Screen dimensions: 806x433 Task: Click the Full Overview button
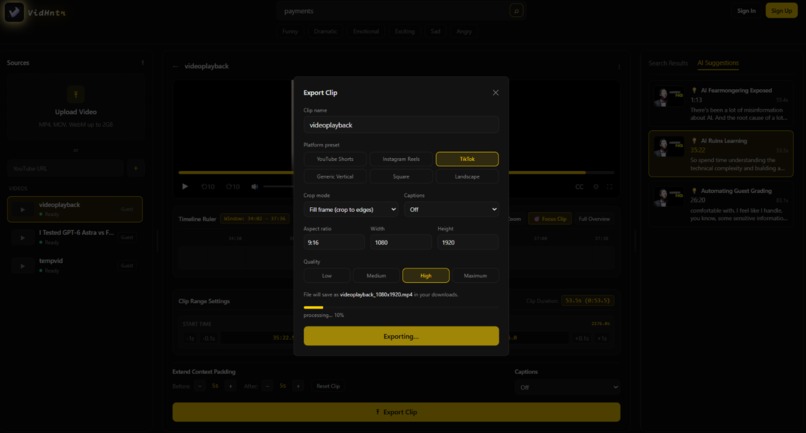tap(594, 219)
